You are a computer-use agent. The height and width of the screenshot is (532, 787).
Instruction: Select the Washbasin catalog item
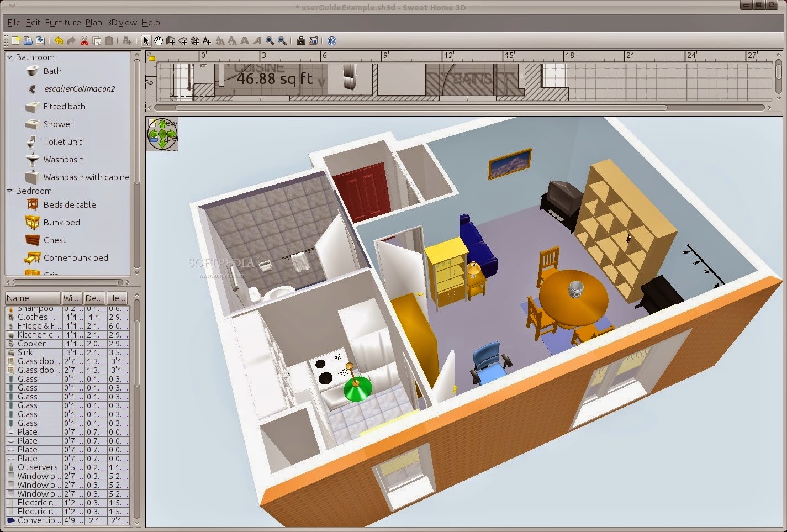64,160
